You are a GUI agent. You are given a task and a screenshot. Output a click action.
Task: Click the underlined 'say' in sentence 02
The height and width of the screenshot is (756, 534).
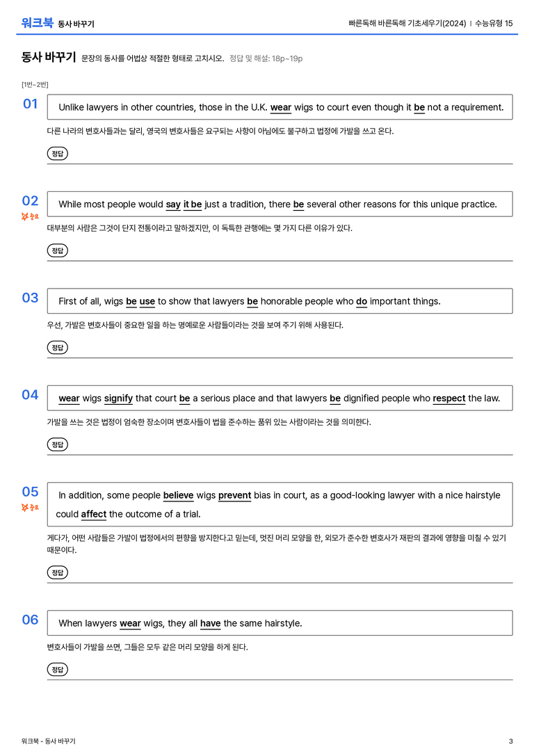point(173,204)
